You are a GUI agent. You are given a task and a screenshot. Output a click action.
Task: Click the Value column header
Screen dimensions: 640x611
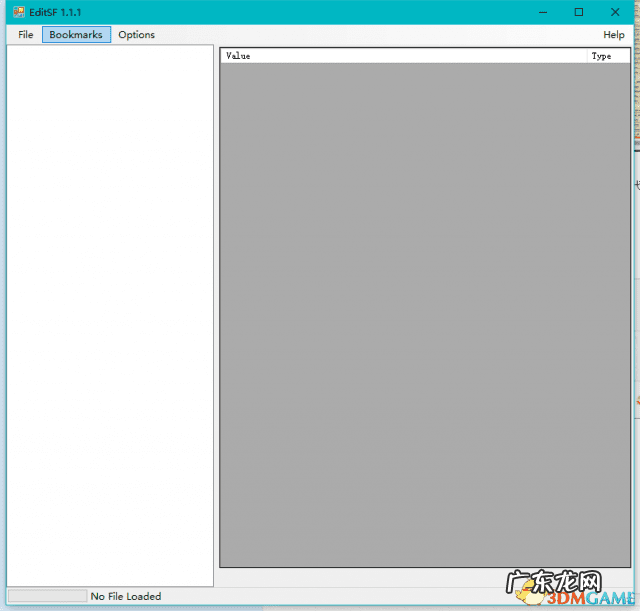[x=400, y=56]
